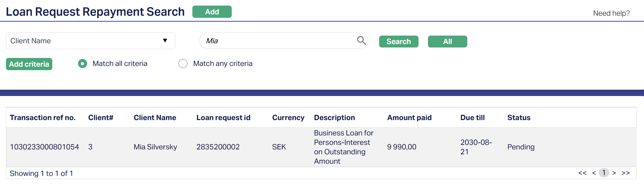Click the Due till column header

point(472,118)
